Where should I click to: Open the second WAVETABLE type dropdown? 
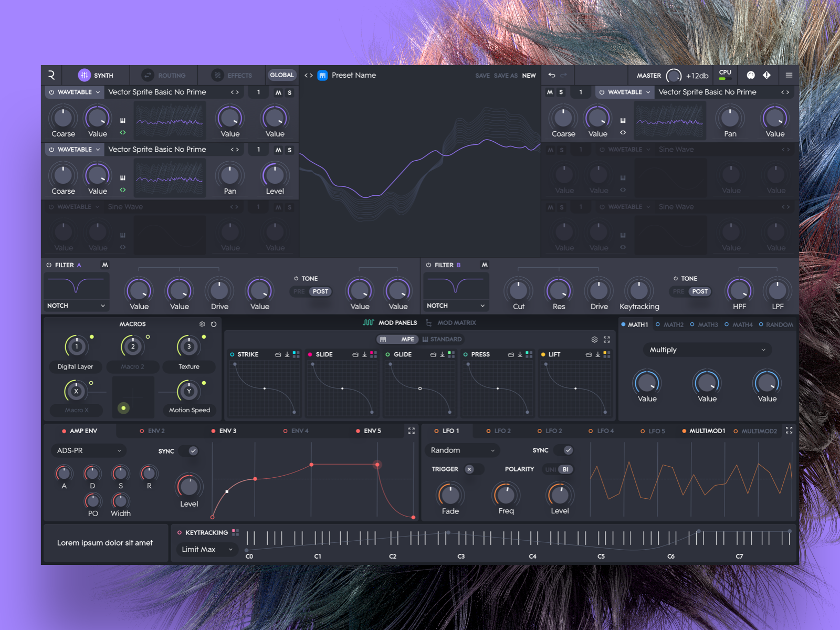74,149
